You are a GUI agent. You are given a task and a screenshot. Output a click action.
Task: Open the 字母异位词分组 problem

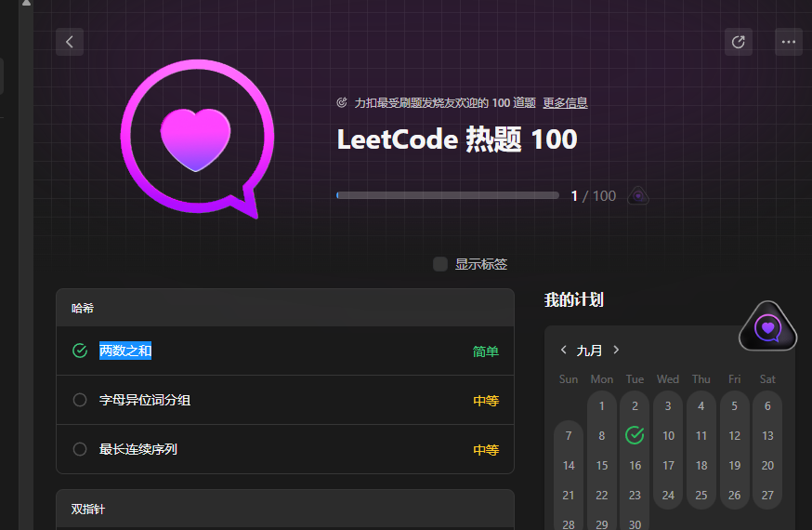145,400
